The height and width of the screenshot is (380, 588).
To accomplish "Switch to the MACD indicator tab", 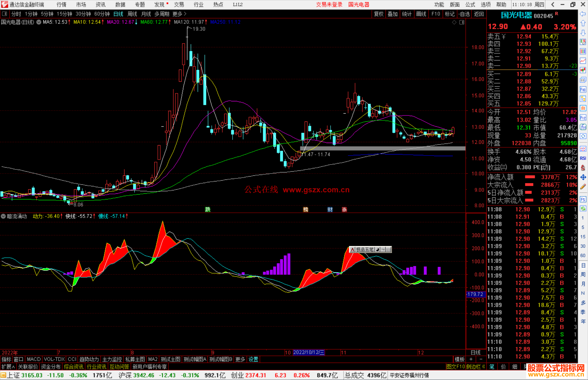I will (x=33, y=359).
